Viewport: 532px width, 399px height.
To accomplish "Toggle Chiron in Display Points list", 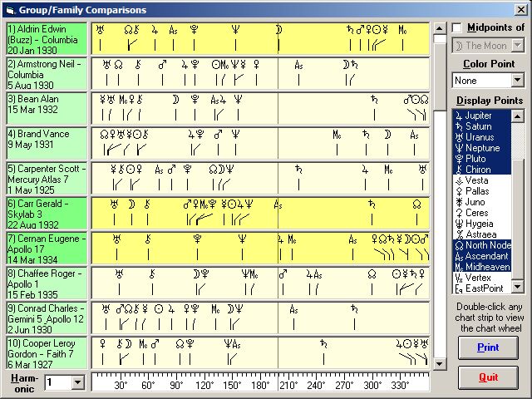I will [x=482, y=170].
